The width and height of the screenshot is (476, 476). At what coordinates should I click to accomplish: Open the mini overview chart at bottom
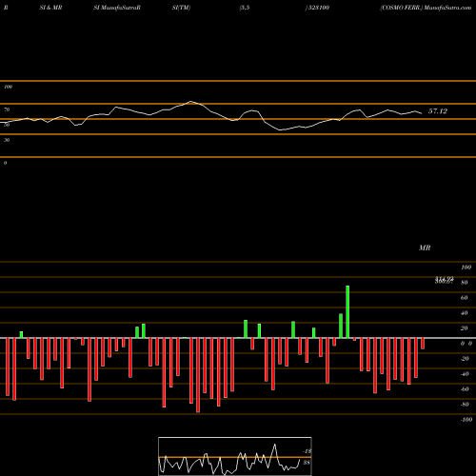235,456
